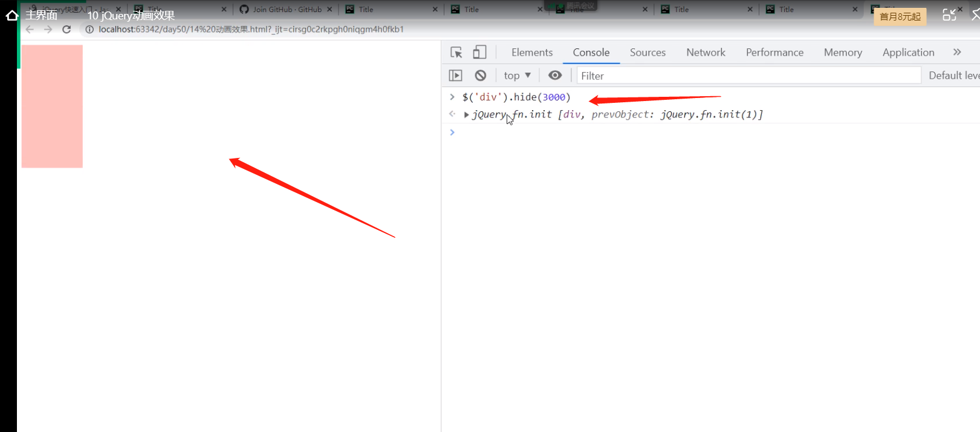Screen dimensions: 980x432
Task: Click the GitHub favicon on the browser tab
Action: tap(244, 9)
